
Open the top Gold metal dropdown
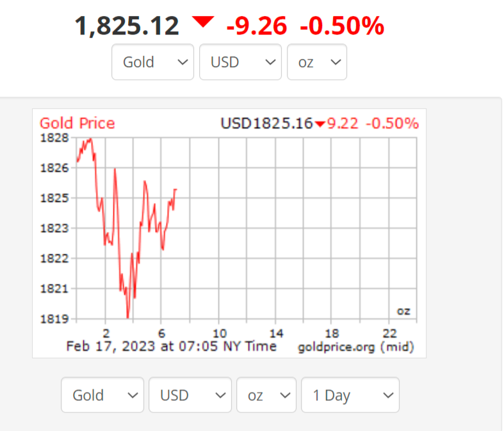(x=152, y=62)
